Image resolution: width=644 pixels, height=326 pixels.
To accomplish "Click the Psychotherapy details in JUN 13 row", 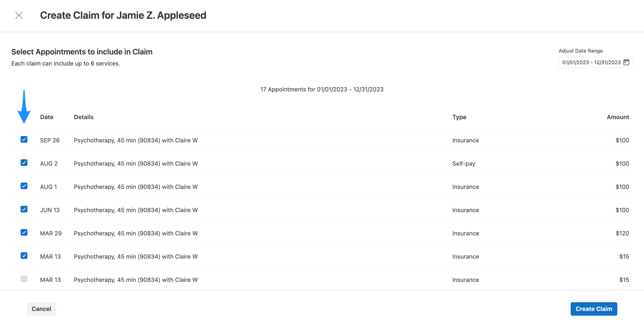I will [x=136, y=210].
